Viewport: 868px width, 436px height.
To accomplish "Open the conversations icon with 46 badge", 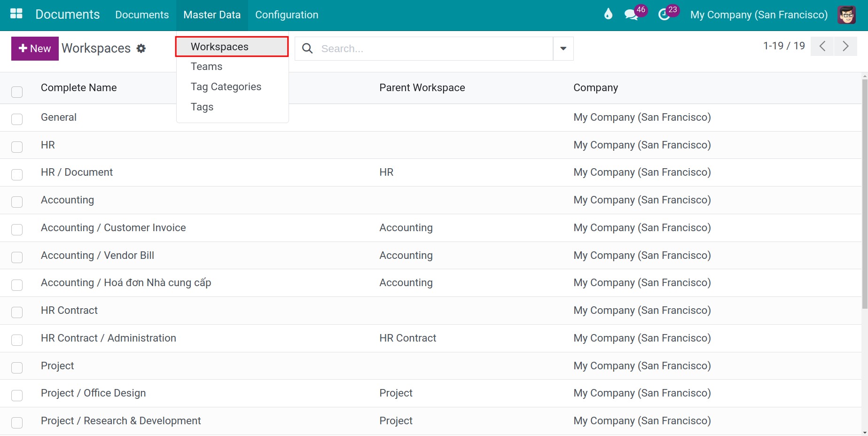I will point(631,15).
